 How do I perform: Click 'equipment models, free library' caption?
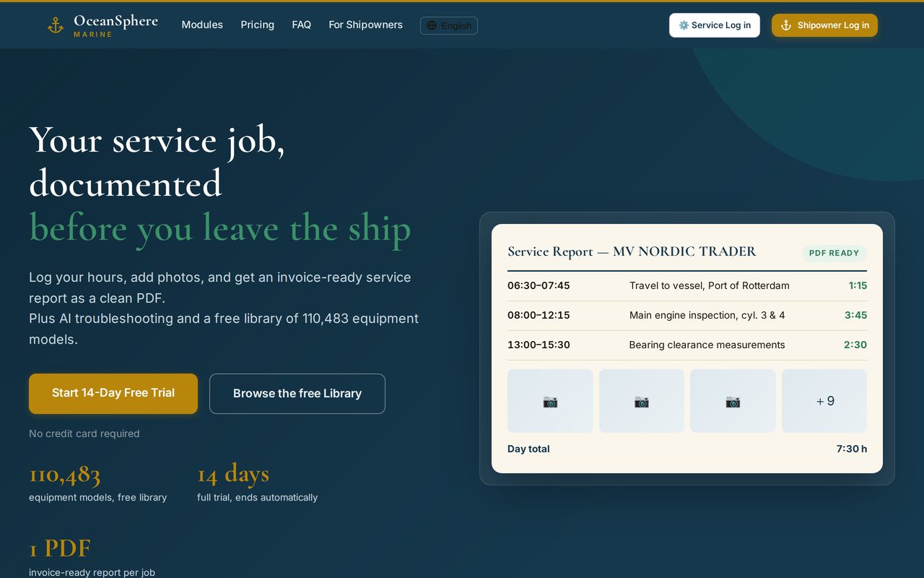[97, 497]
